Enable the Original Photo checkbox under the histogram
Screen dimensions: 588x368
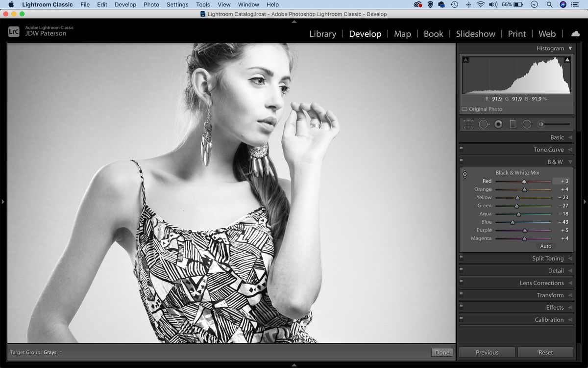point(464,109)
